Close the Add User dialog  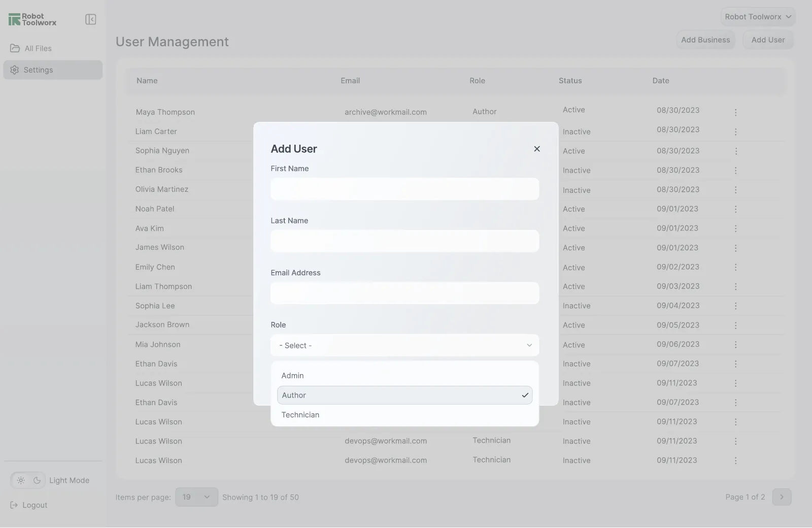[537, 149]
